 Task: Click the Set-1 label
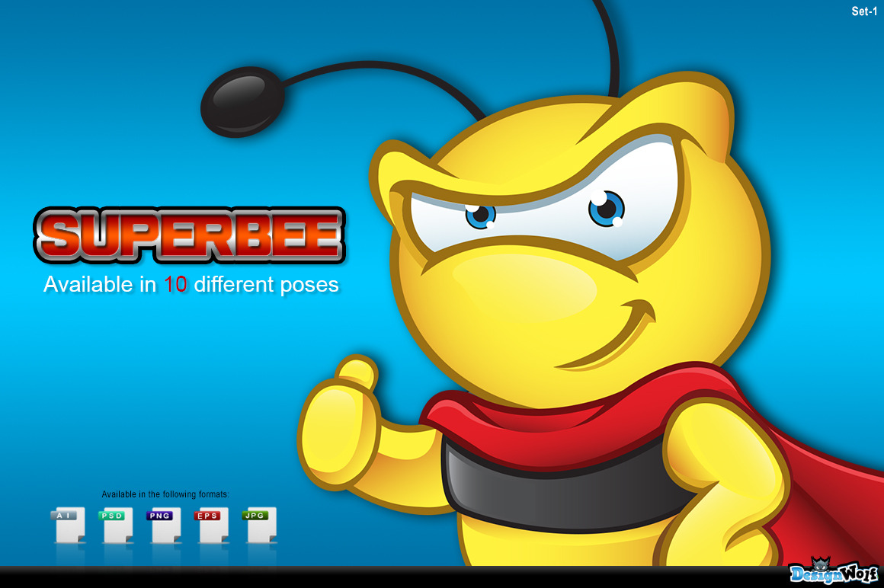point(864,11)
